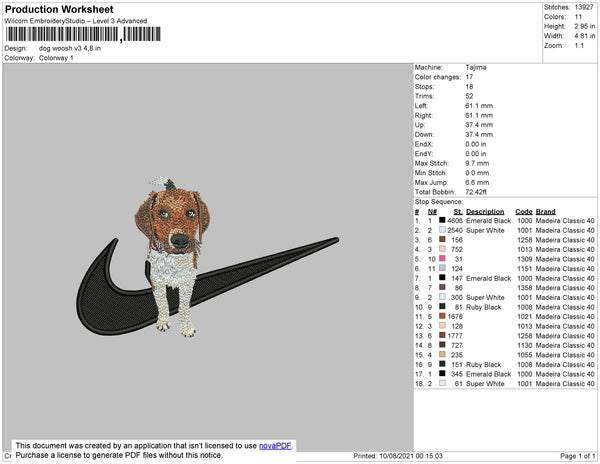Select 'Emerald Black' in stop row 1

tap(489, 221)
